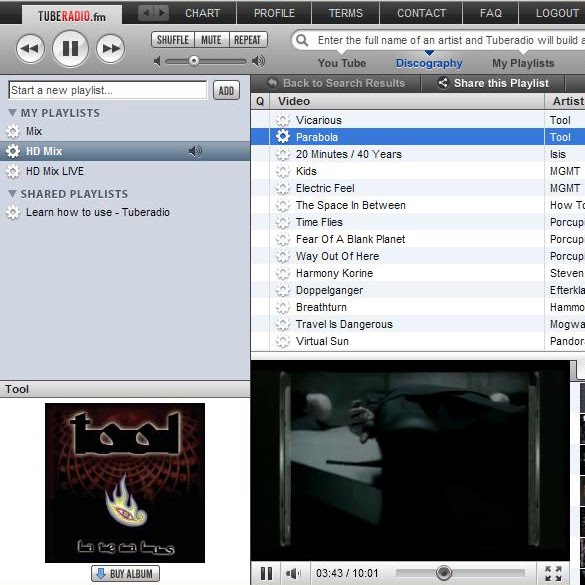Open Learn how to use - Tuberadio playlist

98,212
